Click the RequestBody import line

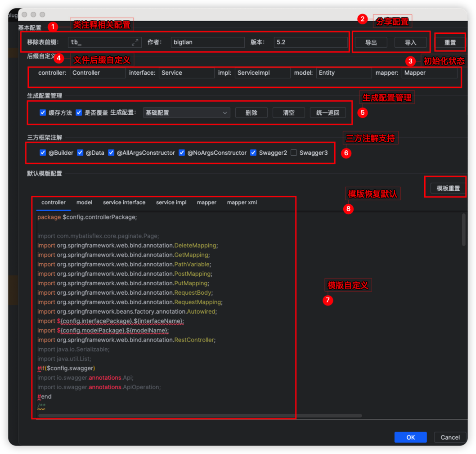point(125,292)
